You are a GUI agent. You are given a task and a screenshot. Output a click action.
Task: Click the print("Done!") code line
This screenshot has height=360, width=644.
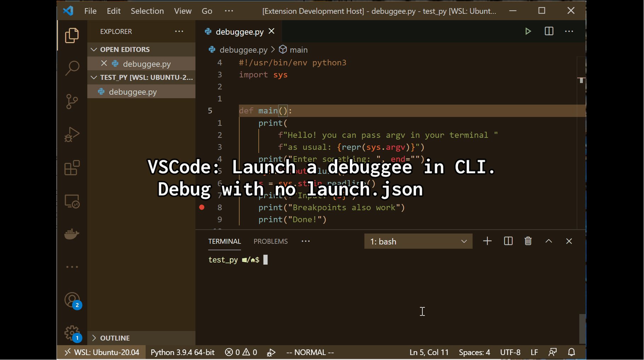click(x=292, y=220)
